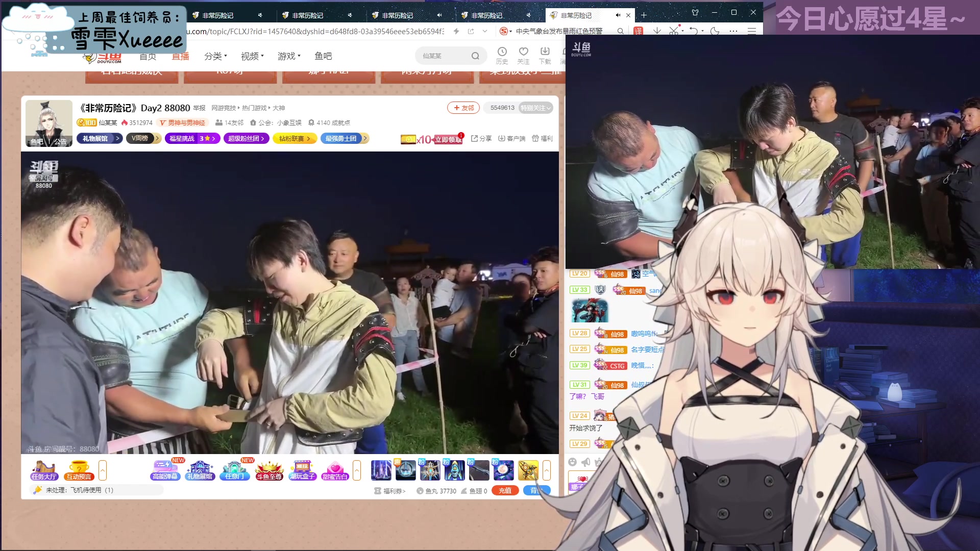Open the 福利 benefits link
Viewport: 980px width, 551px height.
543,138
